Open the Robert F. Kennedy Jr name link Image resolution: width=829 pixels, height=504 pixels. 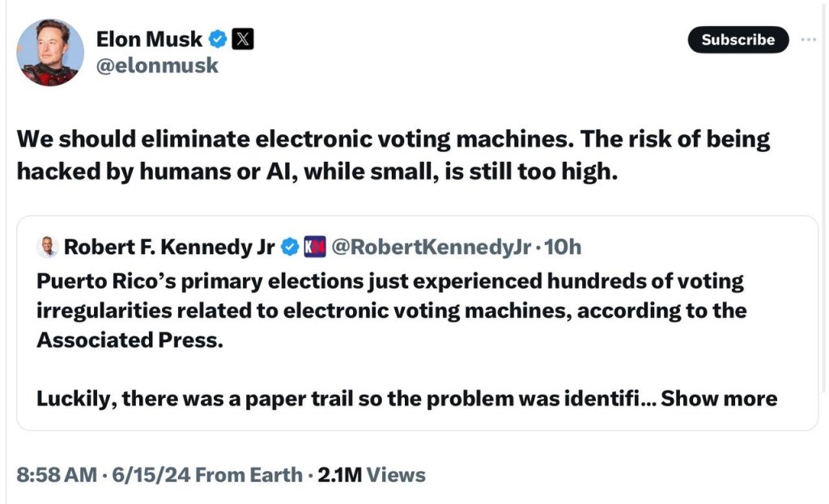(x=168, y=247)
